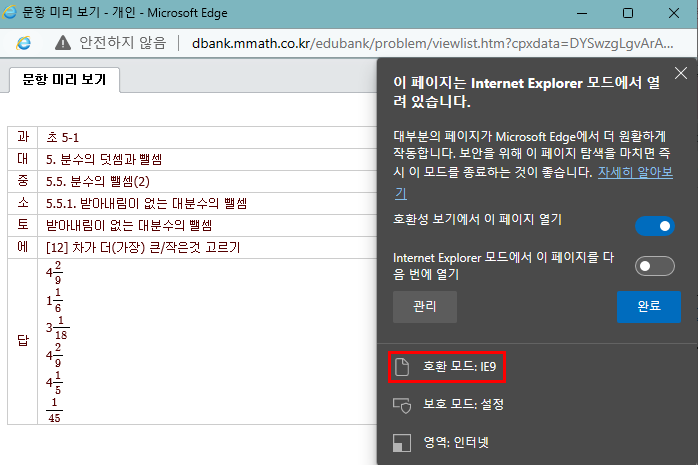This screenshot has width=698, height=465.
Task: Select the 문항 미리 보기 tab
Action: [x=65, y=80]
